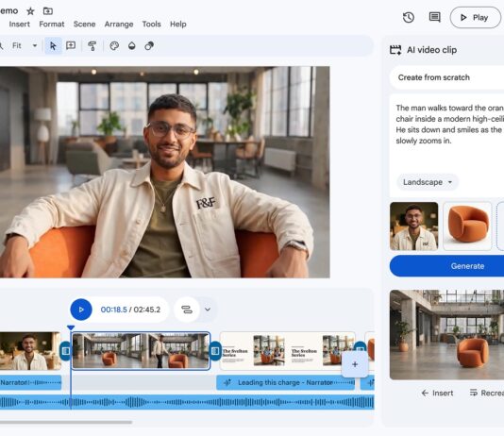Open the Arrange menu
The height and width of the screenshot is (436, 504).
click(x=119, y=25)
